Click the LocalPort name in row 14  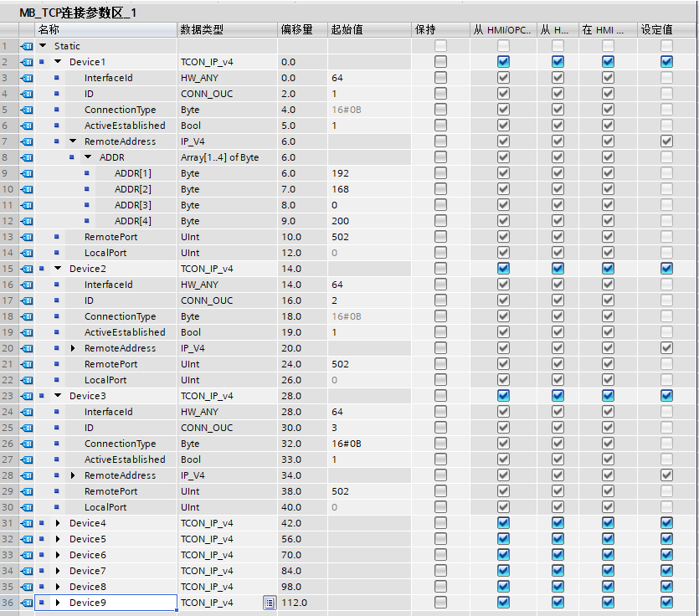[105, 253]
